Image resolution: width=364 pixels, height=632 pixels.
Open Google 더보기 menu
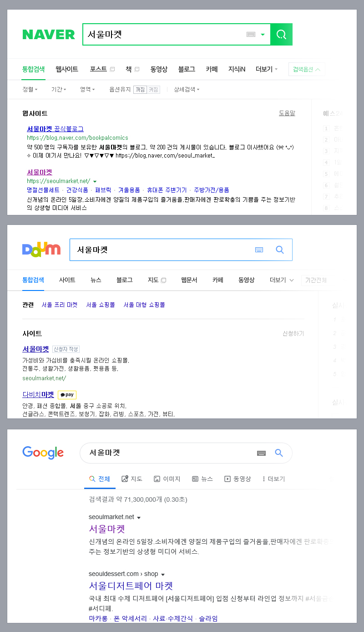[x=274, y=479]
